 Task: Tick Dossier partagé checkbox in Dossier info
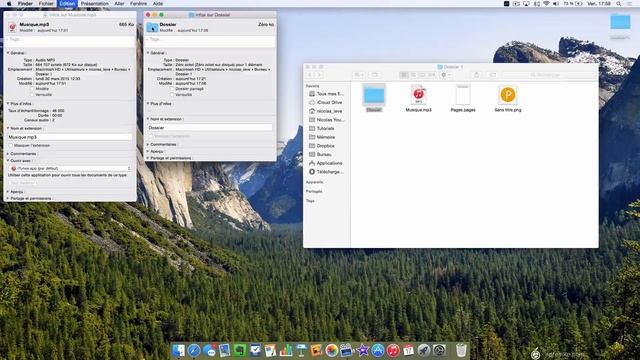click(172, 89)
